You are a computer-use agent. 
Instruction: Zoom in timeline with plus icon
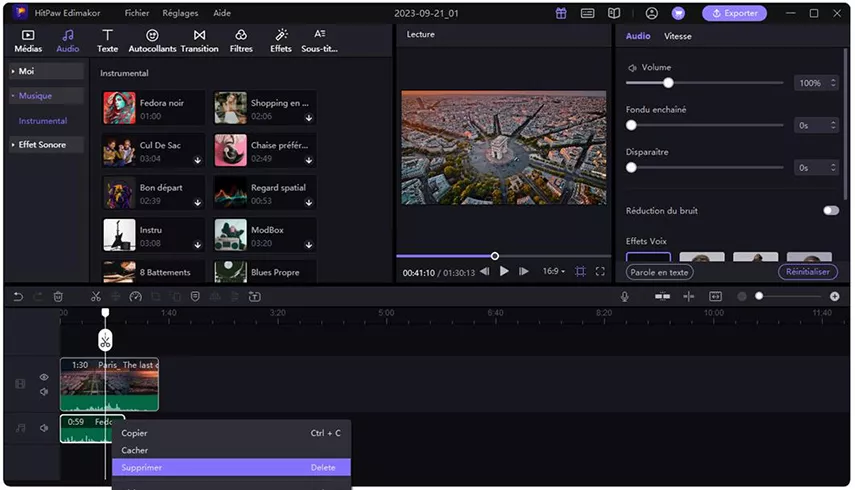click(x=834, y=297)
